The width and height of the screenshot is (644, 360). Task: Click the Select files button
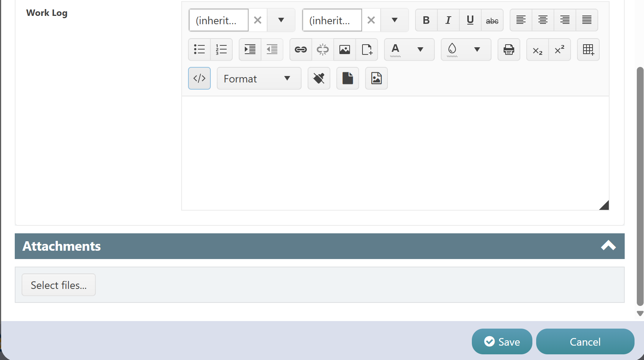tap(59, 285)
